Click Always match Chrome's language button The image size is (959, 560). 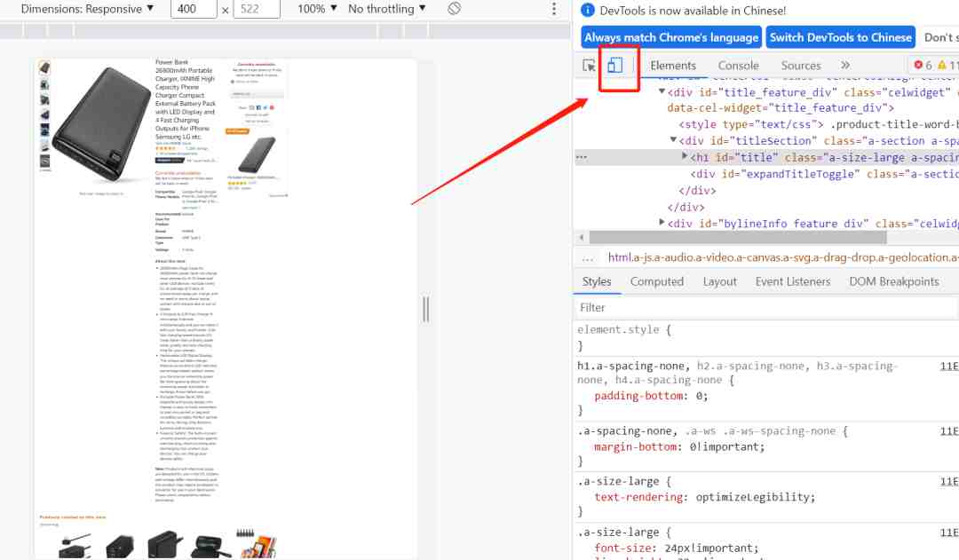671,37
